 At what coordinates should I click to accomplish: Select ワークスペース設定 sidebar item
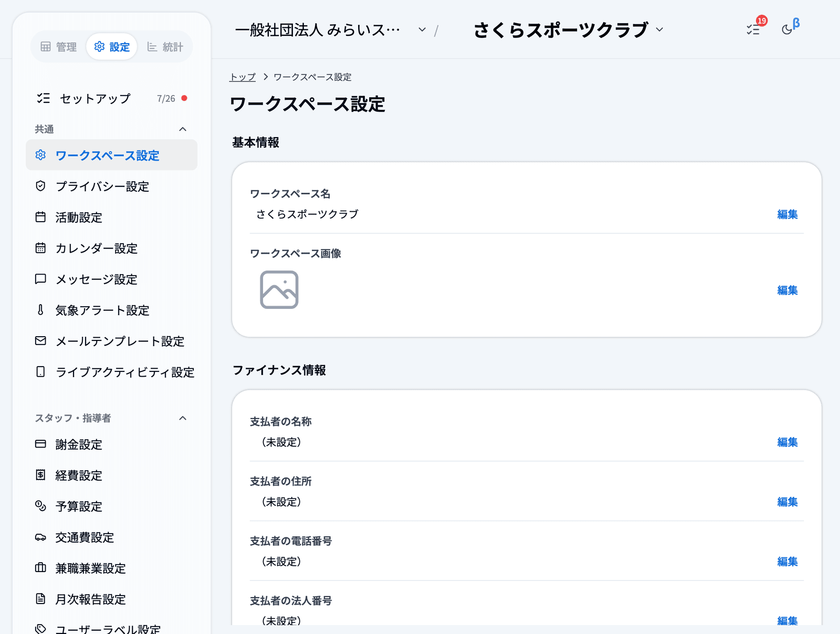pyautogui.click(x=111, y=155)
